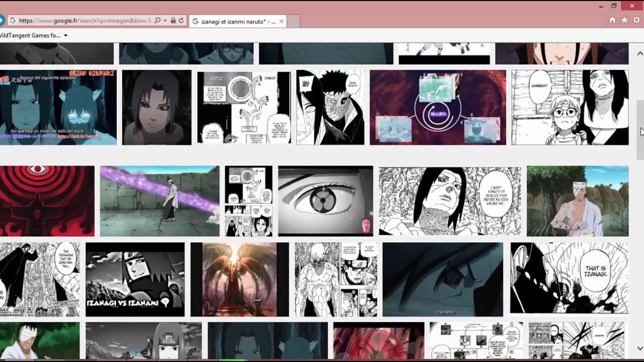Click the Refresh icon in the address bar
Screen dimensions: 644x362
(181, 21)
